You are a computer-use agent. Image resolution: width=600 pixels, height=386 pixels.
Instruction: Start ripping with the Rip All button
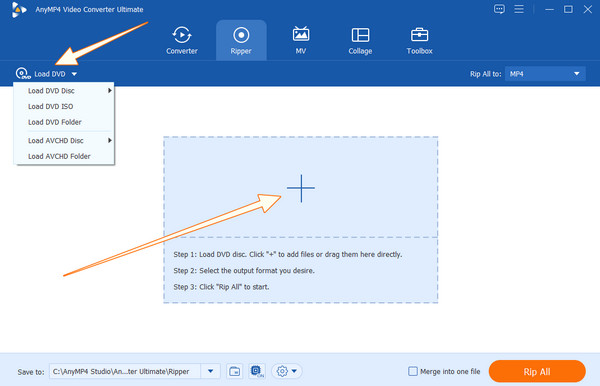pyautogui.click(x=537, y=371)
